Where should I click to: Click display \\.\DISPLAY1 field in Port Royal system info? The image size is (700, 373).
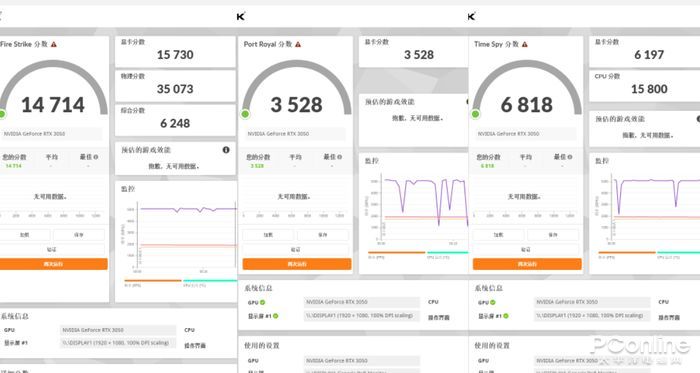tap(362, 315)
